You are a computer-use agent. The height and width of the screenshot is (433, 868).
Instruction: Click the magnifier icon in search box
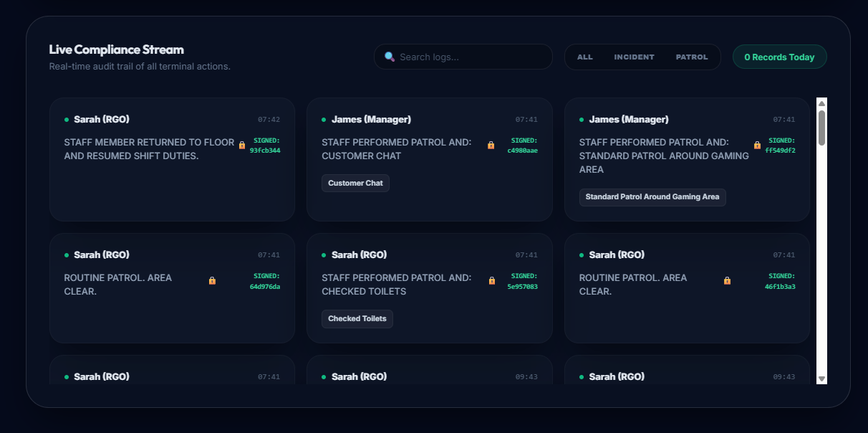pyautogui.click(x=390, y=57)
